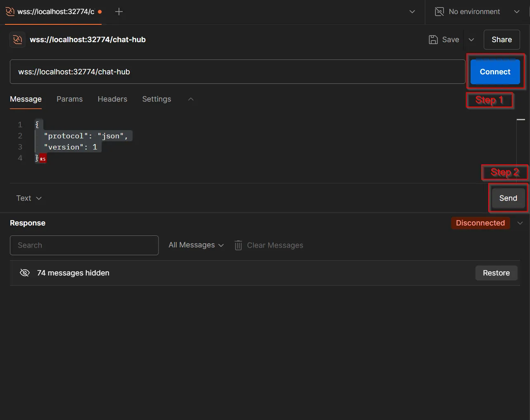The height and width of the screenshot is (420, 530).
Task: Open Save options dropdown arrow
Action: coord(471,40)
